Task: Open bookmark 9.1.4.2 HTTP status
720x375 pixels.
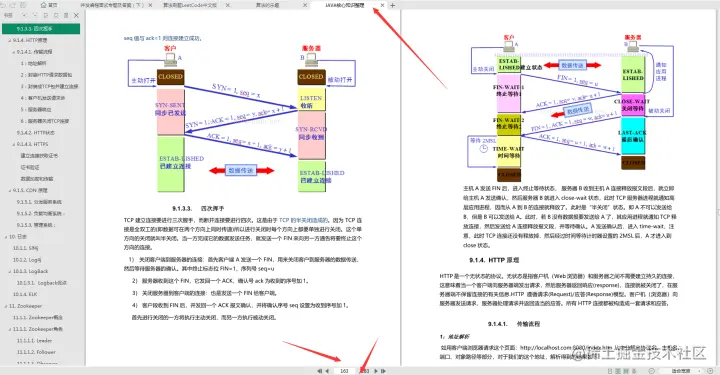Action: click(36, 133)
